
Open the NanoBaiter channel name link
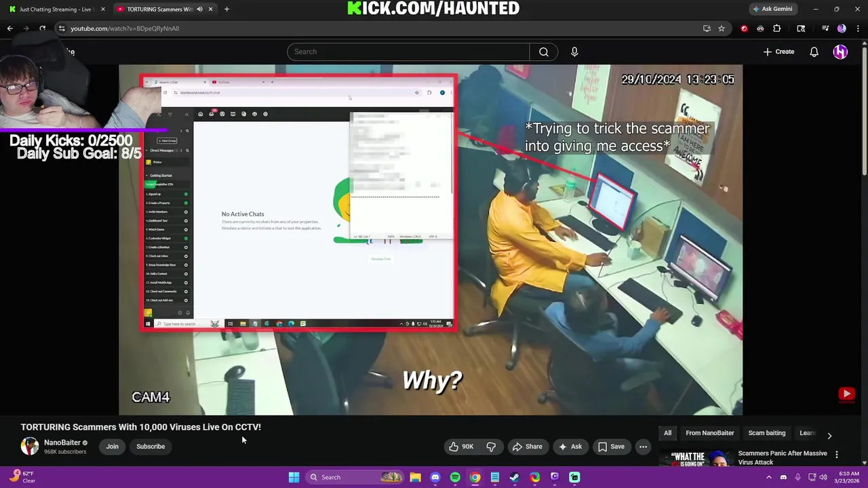62,443
